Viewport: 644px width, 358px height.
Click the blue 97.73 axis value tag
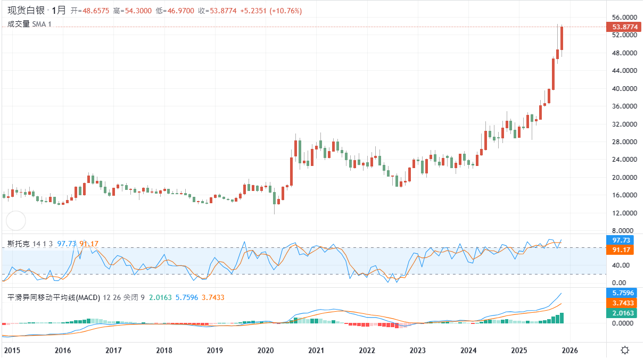(x=622, y=240)
